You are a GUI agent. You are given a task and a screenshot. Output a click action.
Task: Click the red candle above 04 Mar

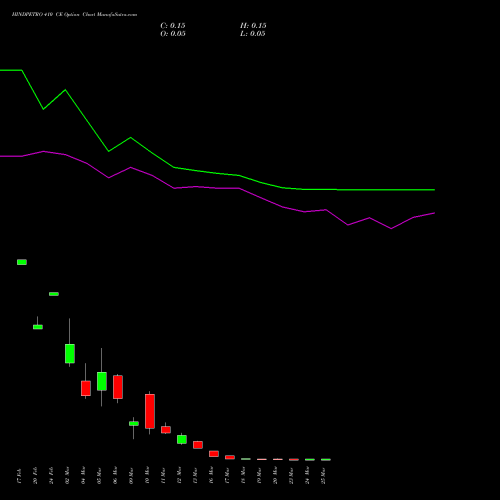86,388
